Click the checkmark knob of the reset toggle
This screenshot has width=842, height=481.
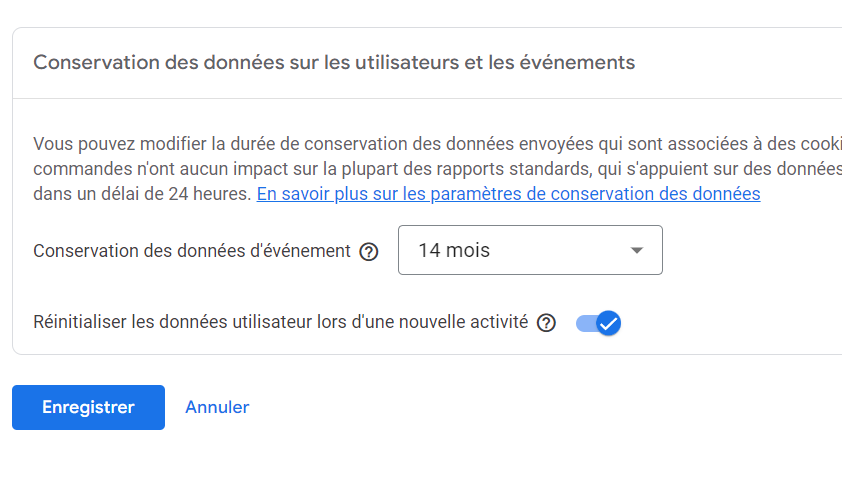(608, 323)
